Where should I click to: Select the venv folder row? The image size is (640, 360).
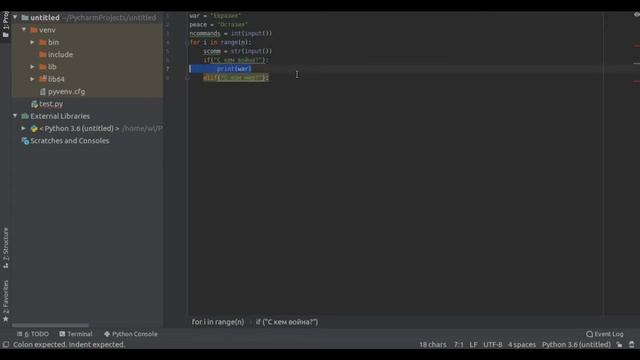pyautogui.click(x=87, y=30)
